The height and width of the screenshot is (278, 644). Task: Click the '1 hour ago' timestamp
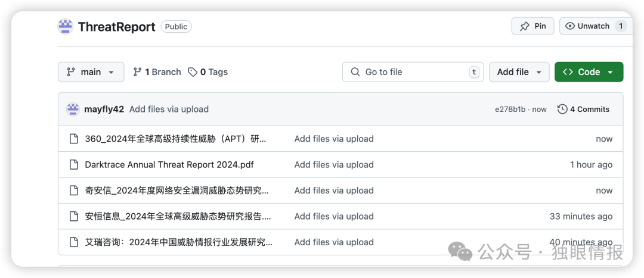pyautogui.click(x=591, y=165)
